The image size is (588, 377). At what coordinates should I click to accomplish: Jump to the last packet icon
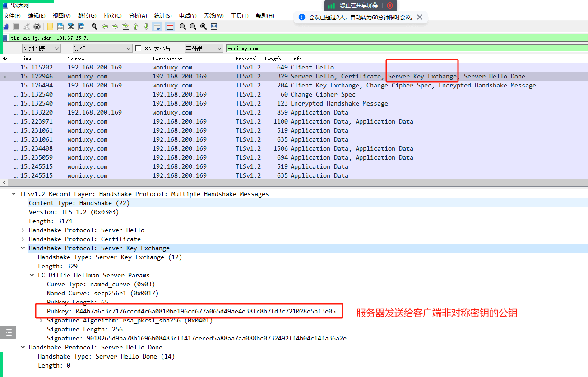[146, 27]
